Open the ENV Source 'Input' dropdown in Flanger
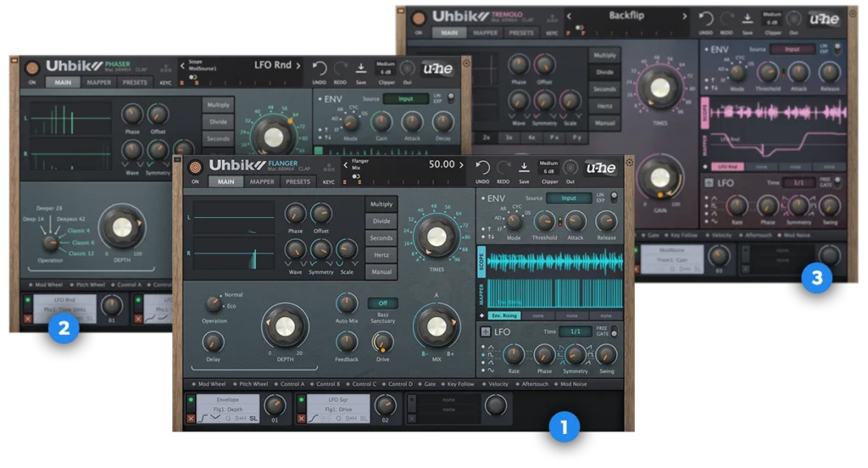The width and height of the screenshot is (868, 468). (569, 198)
